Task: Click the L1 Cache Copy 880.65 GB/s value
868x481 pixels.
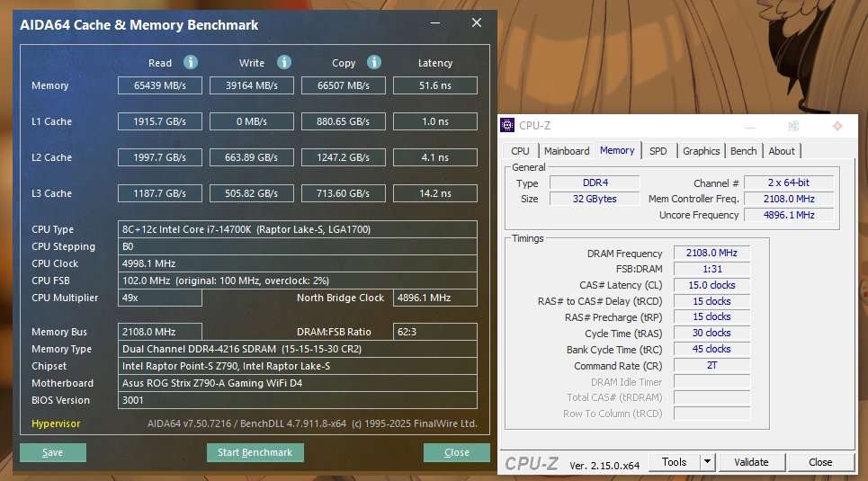Action: 344,121
